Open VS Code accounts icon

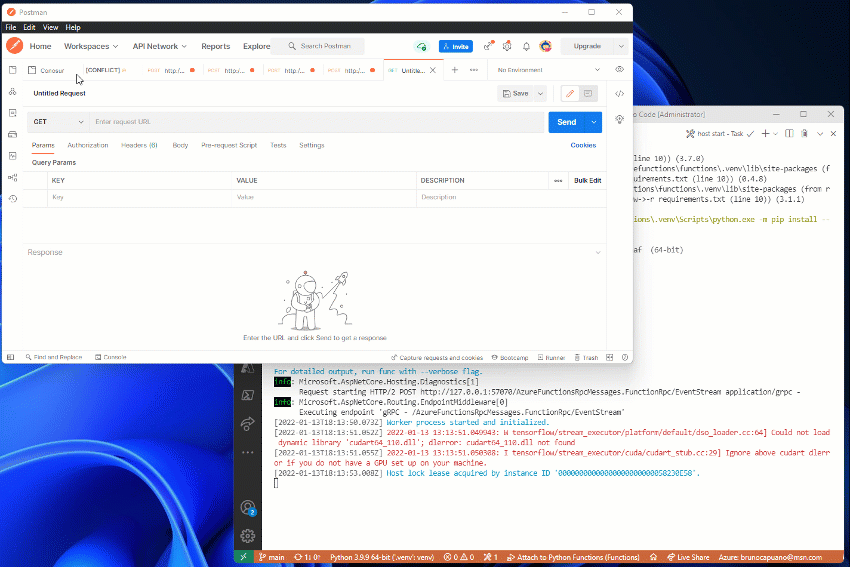[x=248, y=507]
